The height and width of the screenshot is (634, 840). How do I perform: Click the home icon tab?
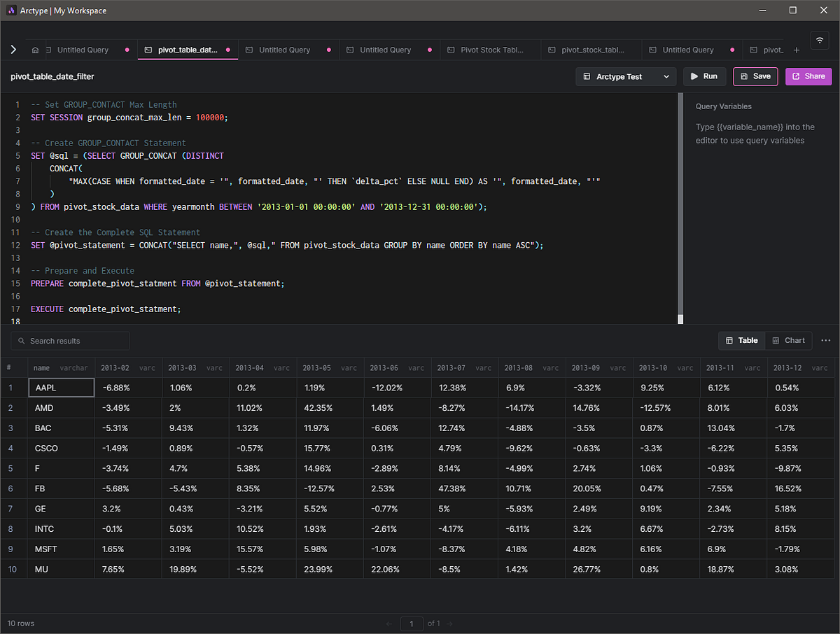click(x=35, y=50)
